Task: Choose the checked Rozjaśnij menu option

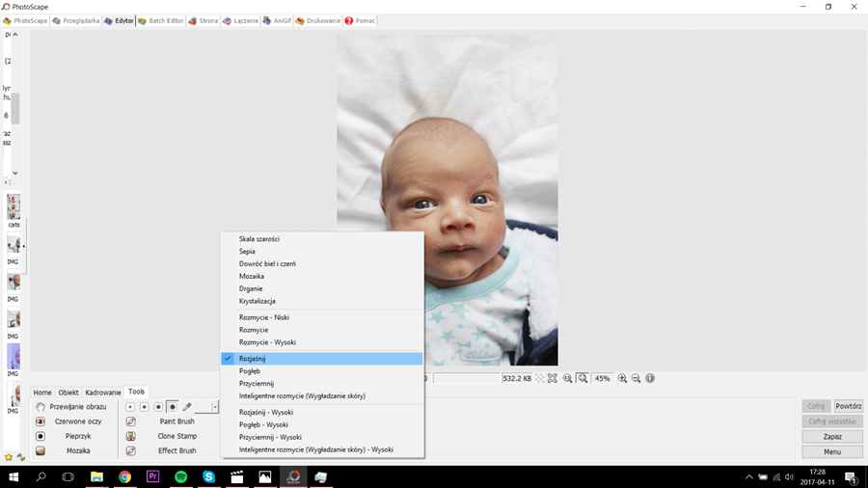Action: (253, 359)
